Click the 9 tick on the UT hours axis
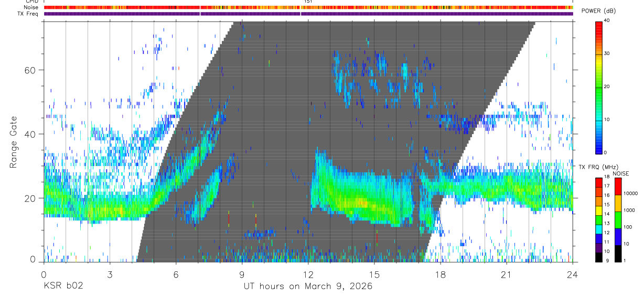This screenshot has height=297, width=644. tap(242, 274)
